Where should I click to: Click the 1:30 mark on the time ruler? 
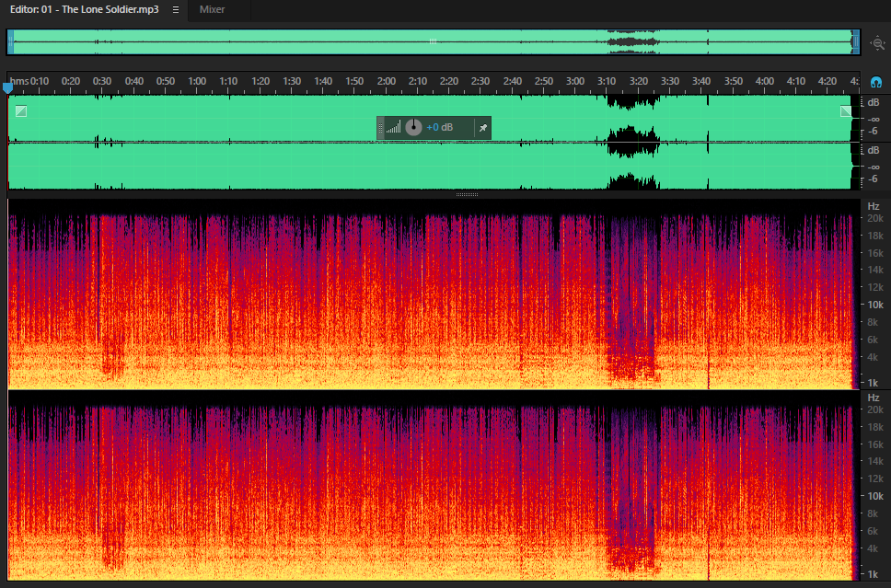[292, 81]
